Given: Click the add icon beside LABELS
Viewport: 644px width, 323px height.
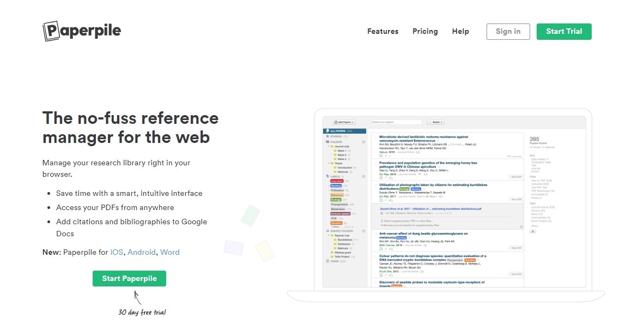Looking at the screenshot, I should (363, 177).
